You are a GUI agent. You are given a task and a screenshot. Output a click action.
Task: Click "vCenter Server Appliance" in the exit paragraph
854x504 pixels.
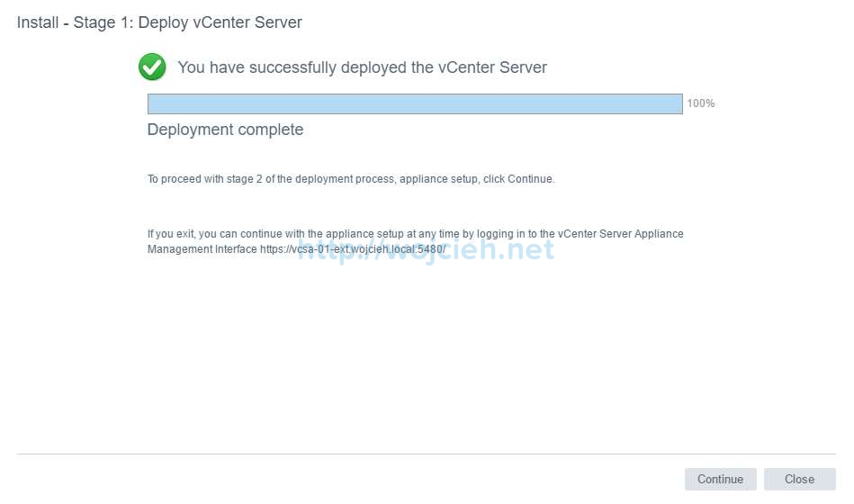621,234
